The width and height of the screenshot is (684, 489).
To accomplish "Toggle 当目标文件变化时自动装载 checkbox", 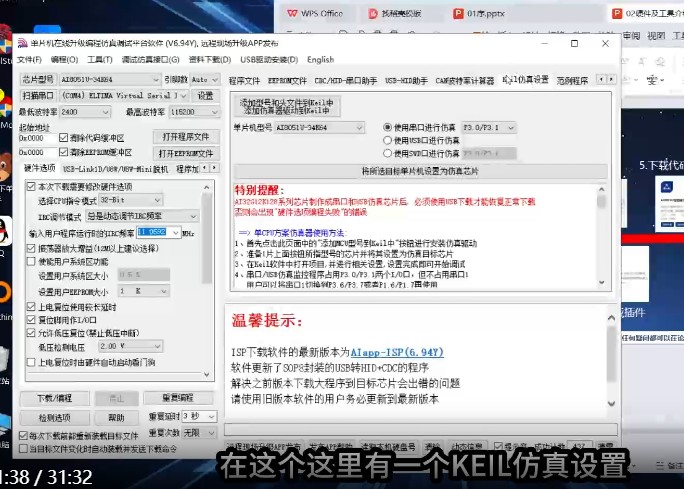I will point(23,448).
